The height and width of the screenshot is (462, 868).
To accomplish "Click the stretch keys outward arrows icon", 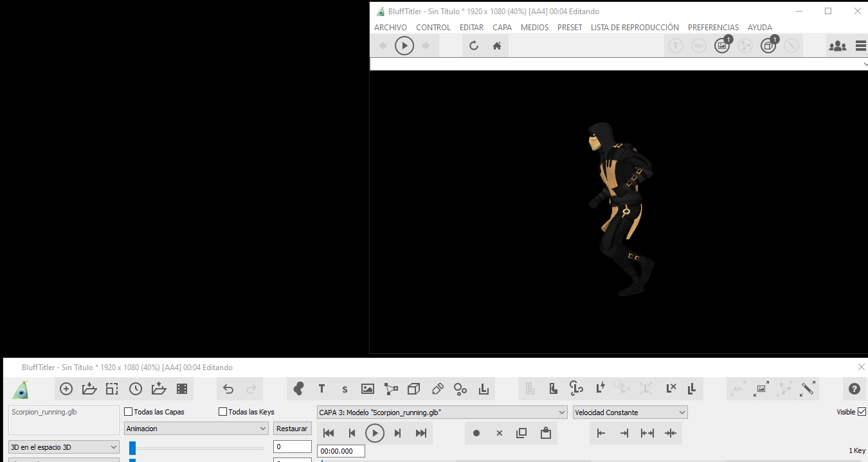I will coord(647,433).
